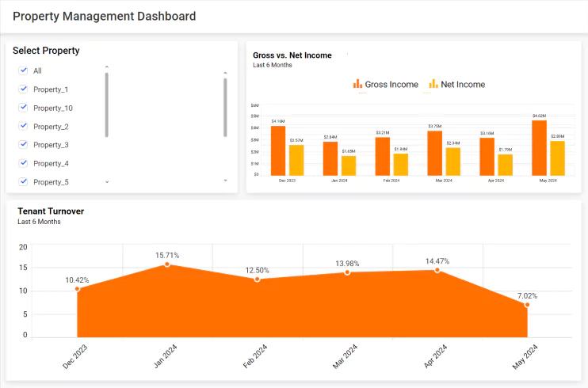This screenshot has width=588, height=388.
Task: Click the outer panel scroll-down arrow
Action: pos(225,181)
